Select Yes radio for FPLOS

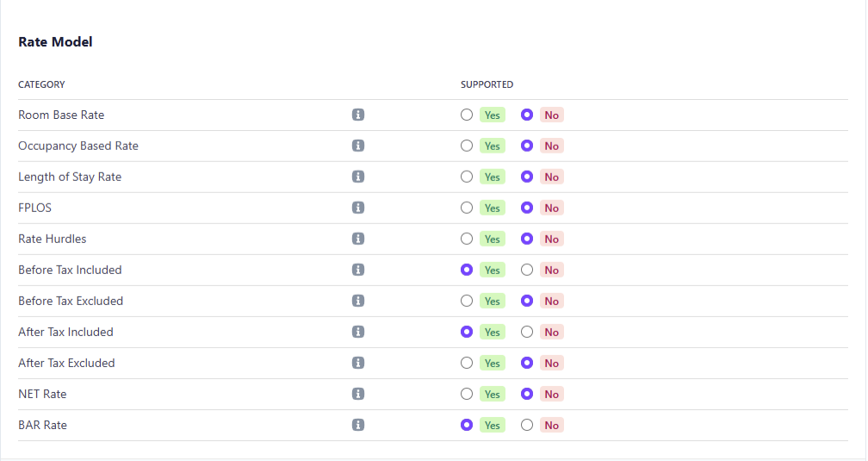pos(467,208)
